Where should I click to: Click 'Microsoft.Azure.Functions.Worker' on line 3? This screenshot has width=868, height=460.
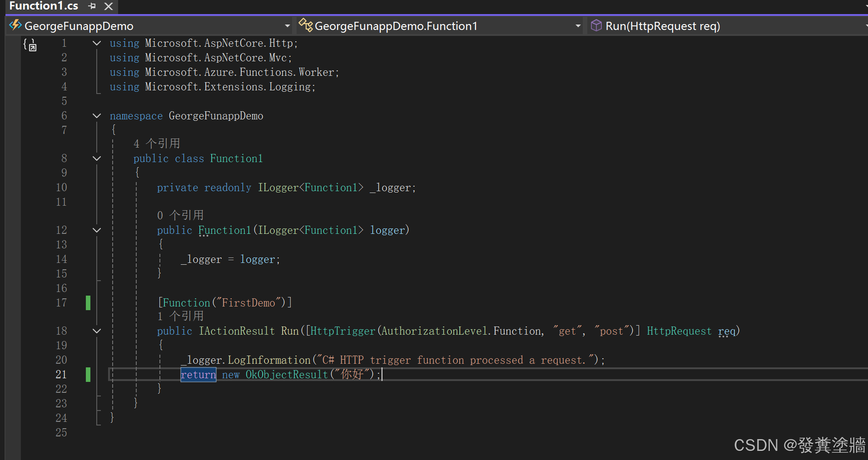point(240,72)
